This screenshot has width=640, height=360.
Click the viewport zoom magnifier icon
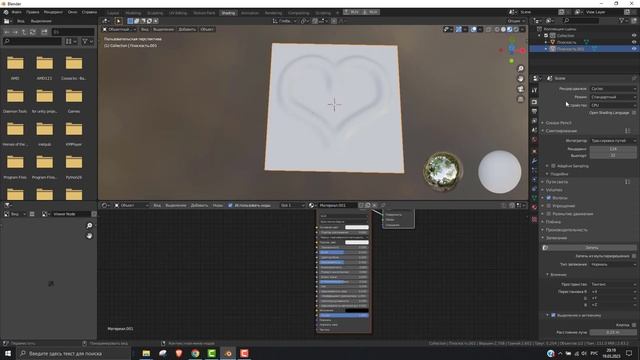[x=520, y=69]
